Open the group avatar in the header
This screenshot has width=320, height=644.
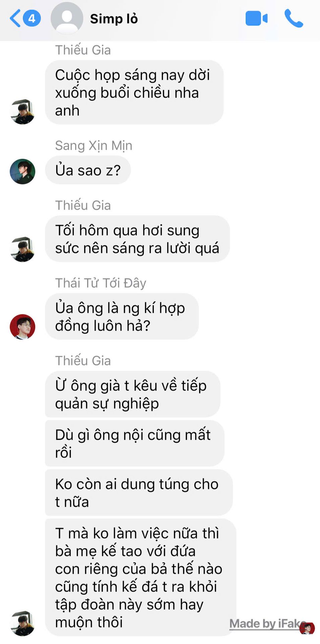pos(67,18)
